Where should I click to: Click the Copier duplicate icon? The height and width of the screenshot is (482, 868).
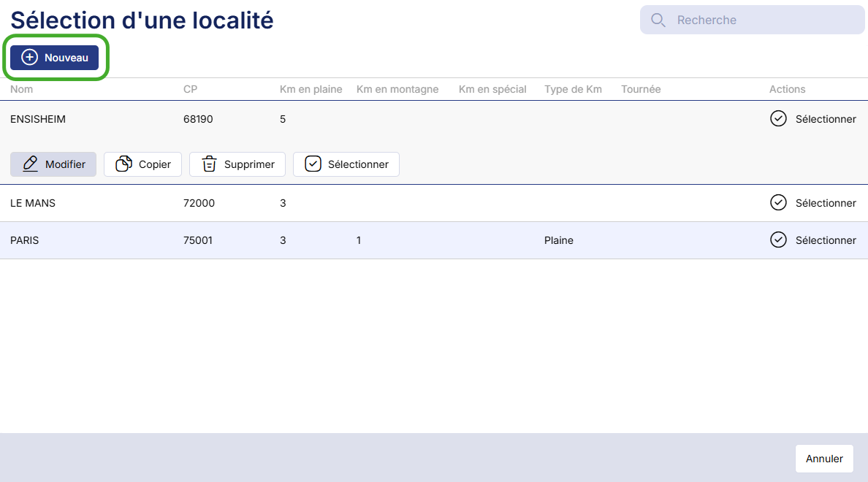click(x=124, y=164)
